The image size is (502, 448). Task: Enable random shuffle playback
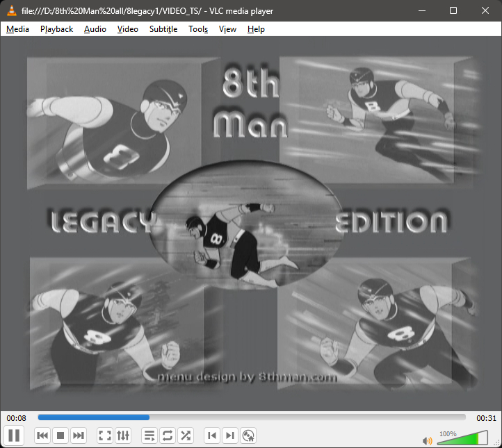186,435
